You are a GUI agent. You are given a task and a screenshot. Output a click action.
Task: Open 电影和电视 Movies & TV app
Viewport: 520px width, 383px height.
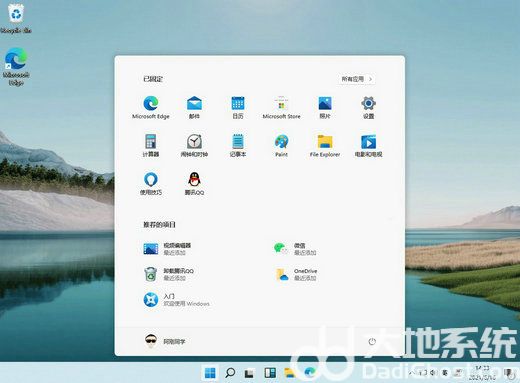(368, 145)
